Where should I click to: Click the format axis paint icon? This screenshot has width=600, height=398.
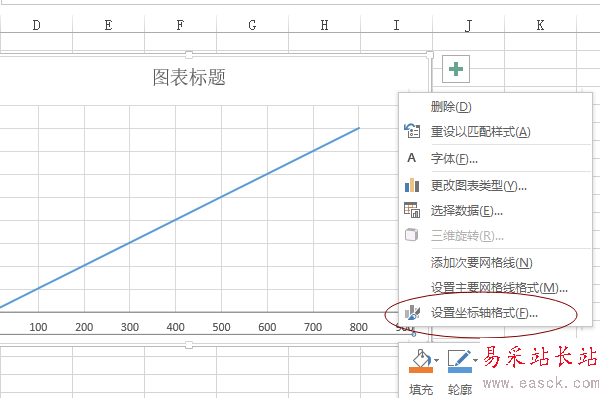[412, 313]
